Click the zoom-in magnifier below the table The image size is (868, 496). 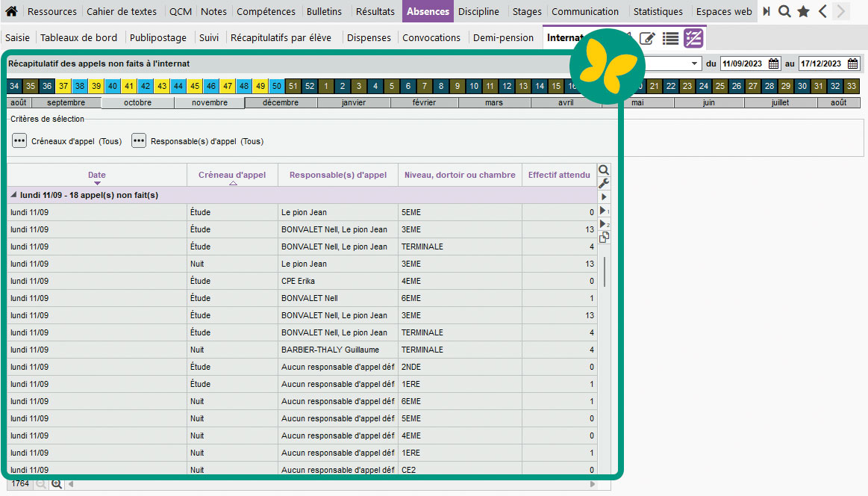[56, 484]
